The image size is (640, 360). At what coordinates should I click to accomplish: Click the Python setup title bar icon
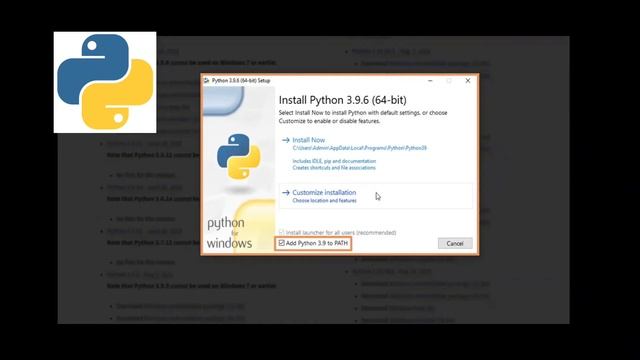[x=207, y=80]
